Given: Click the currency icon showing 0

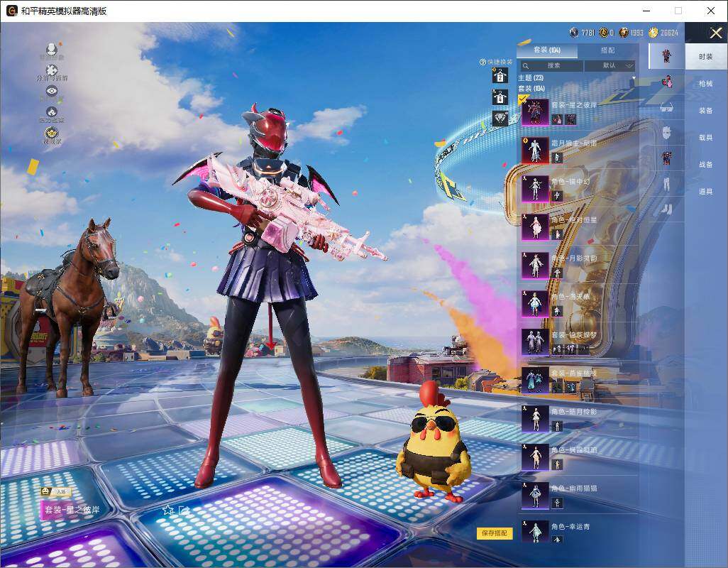Looking at the screenshot, I should [x=603, y=32].
